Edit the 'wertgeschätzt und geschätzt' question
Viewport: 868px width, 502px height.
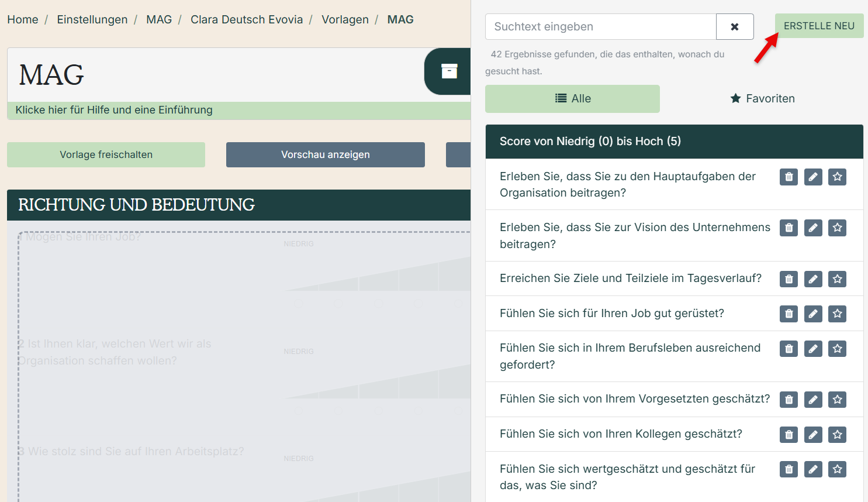[x=813, y=469]
